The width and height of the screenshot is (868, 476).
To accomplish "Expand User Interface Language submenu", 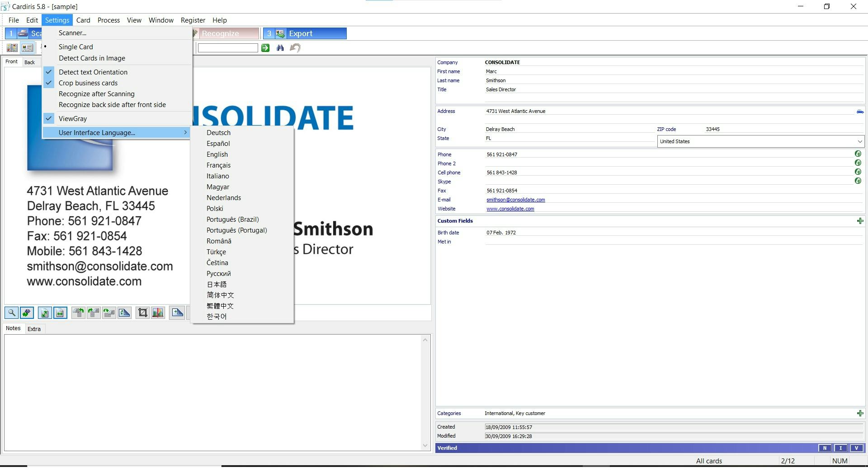I will (x=117, y=133).
